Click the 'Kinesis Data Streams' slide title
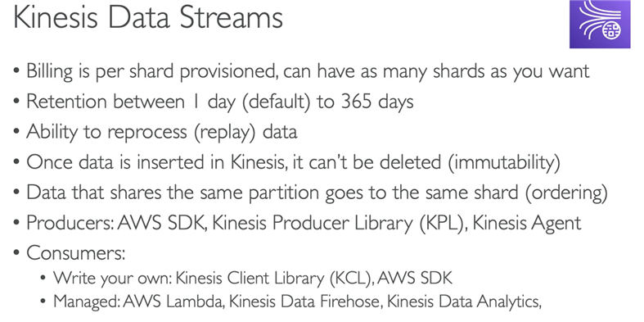 pyautogui.click(x=148, y=16)
